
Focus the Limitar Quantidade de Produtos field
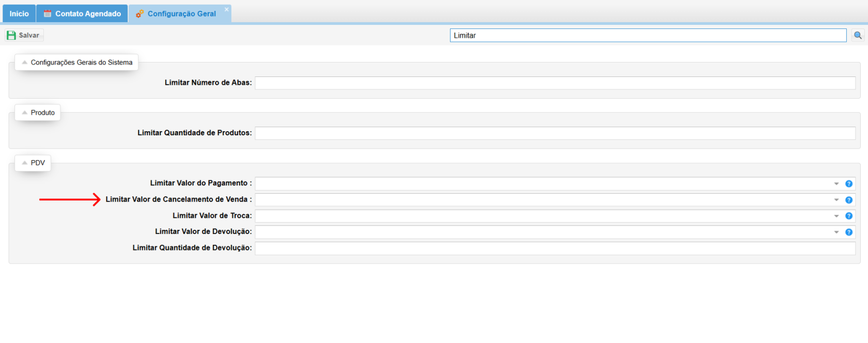pyautogui.click(x=554, y=133)
